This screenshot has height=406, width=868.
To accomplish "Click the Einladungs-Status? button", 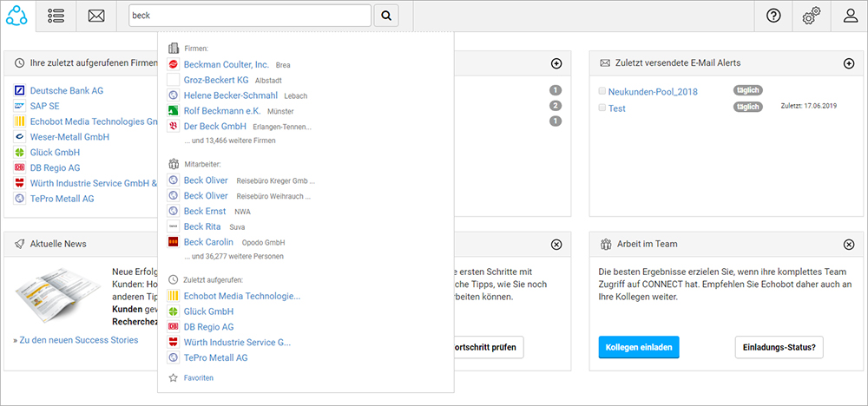I will [779, 347].
